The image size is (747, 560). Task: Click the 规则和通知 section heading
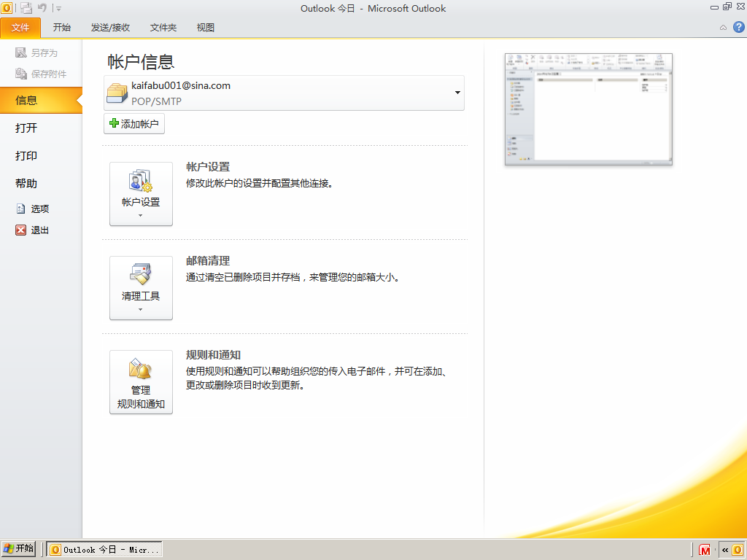point(213,355)
